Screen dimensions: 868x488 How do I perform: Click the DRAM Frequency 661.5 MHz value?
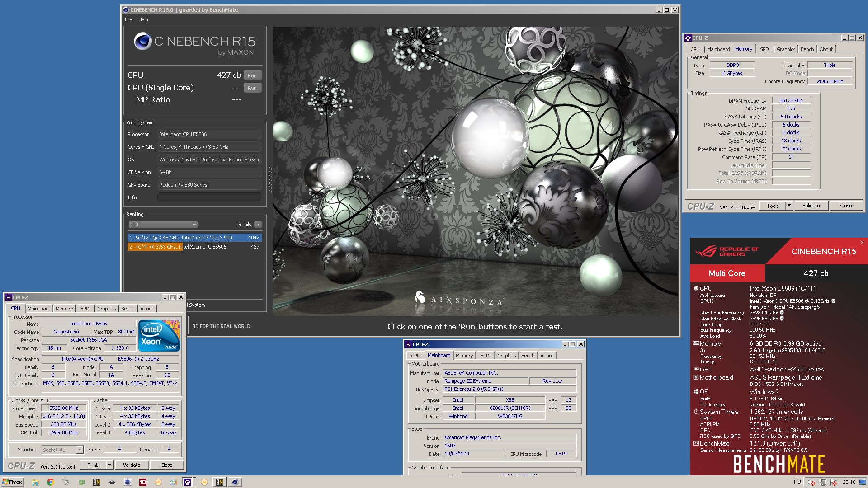pyautogui.click(x=791, y=101)
